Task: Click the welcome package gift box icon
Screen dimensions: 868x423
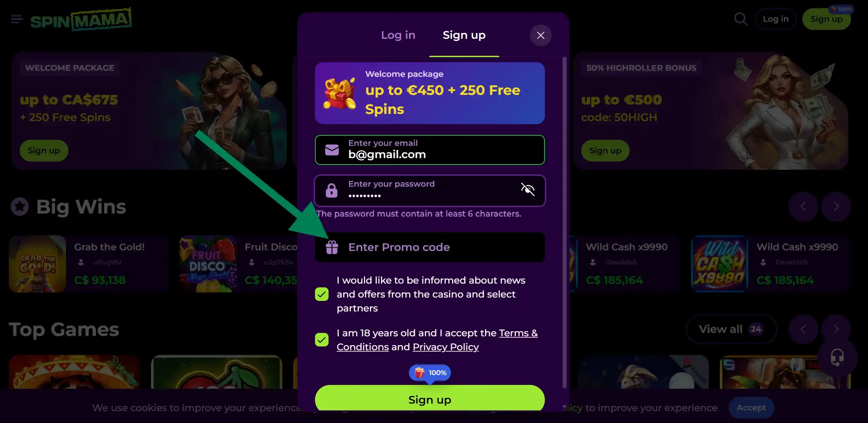Action: [x=339, y=93]
